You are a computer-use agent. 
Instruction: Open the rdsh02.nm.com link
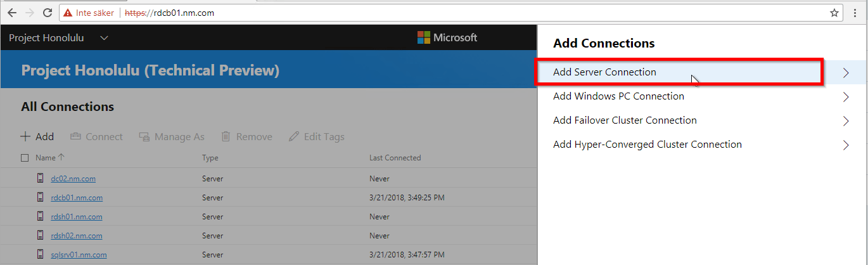pyautogui.click(x=76, y=236)
